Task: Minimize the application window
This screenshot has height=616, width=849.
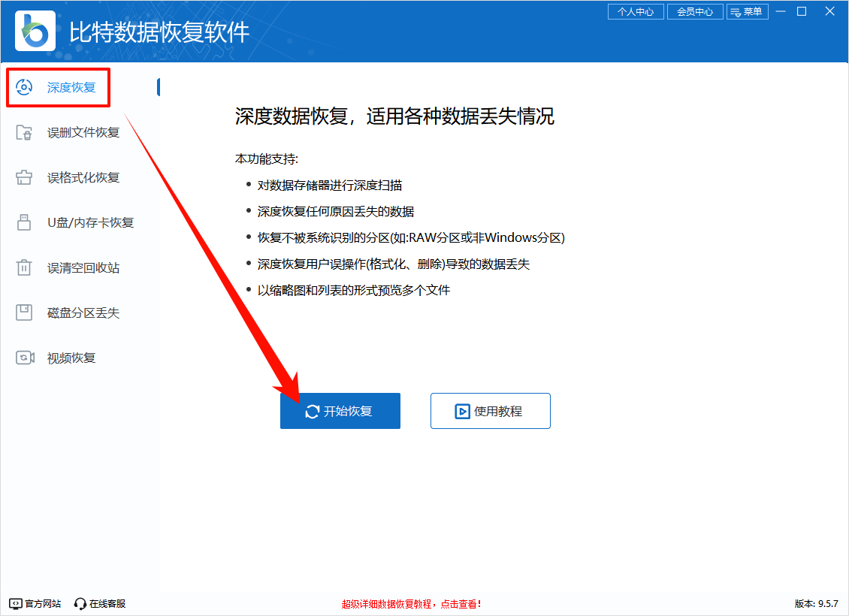Action: click(781, 11)
